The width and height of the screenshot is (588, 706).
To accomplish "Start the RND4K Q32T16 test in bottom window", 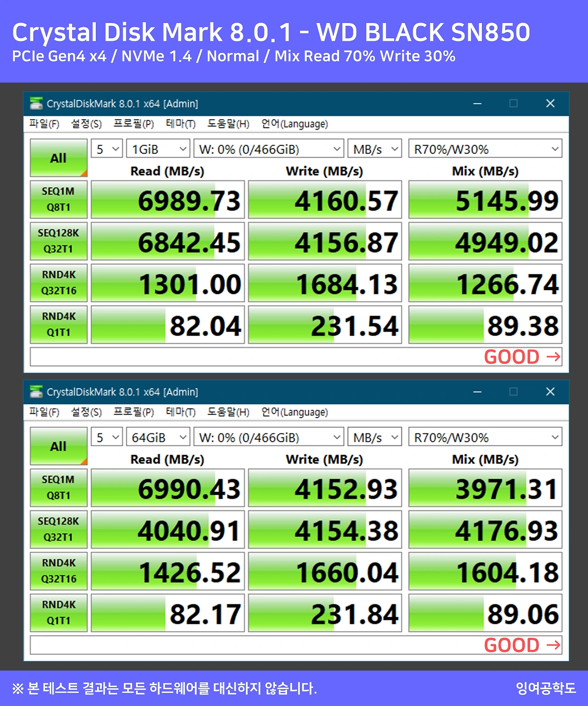I will tap(58, 571).
